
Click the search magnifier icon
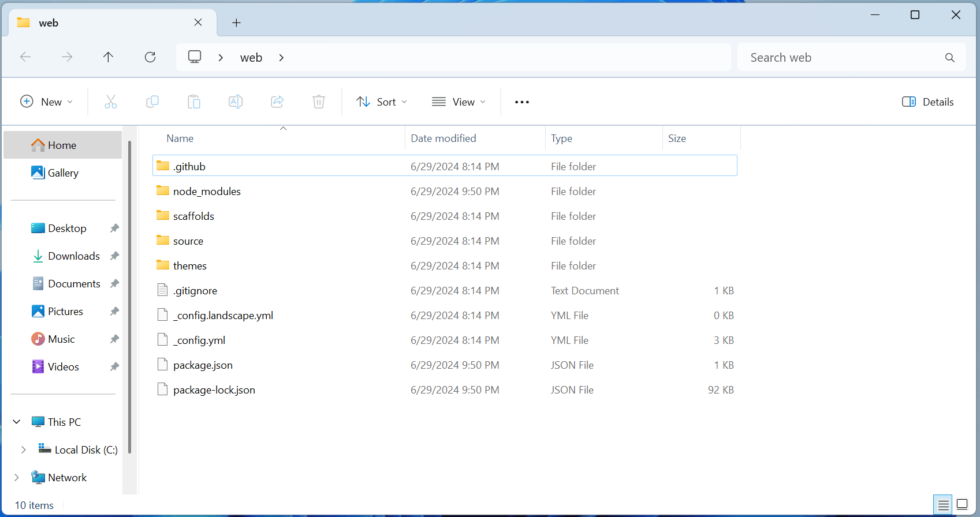(x=949, y=58)
